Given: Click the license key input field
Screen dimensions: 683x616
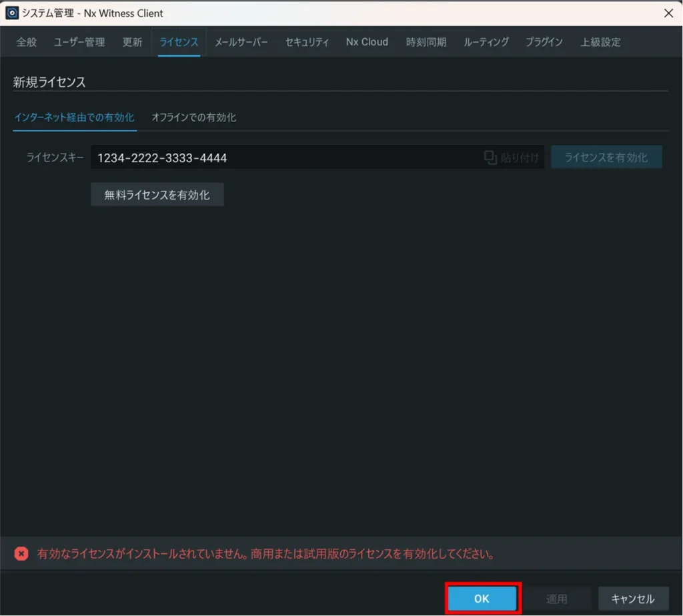Looking at the screenshot, I should tap(287, 158).
